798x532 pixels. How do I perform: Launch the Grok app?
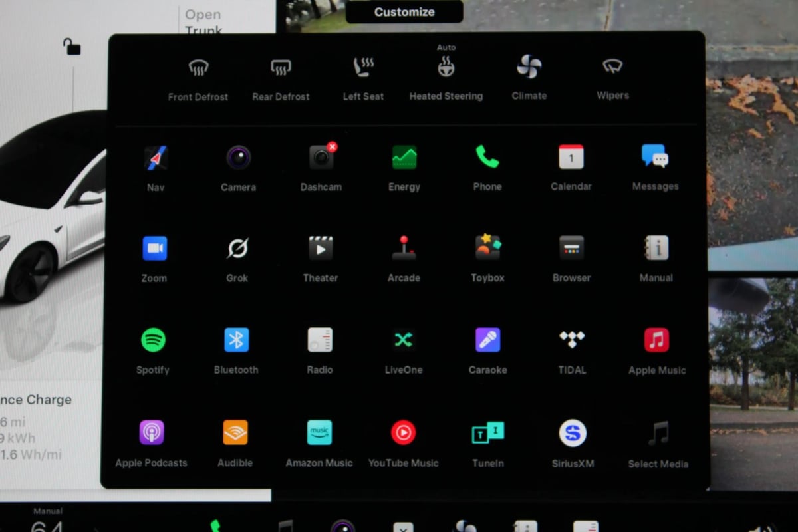click(x=237, y=249)
